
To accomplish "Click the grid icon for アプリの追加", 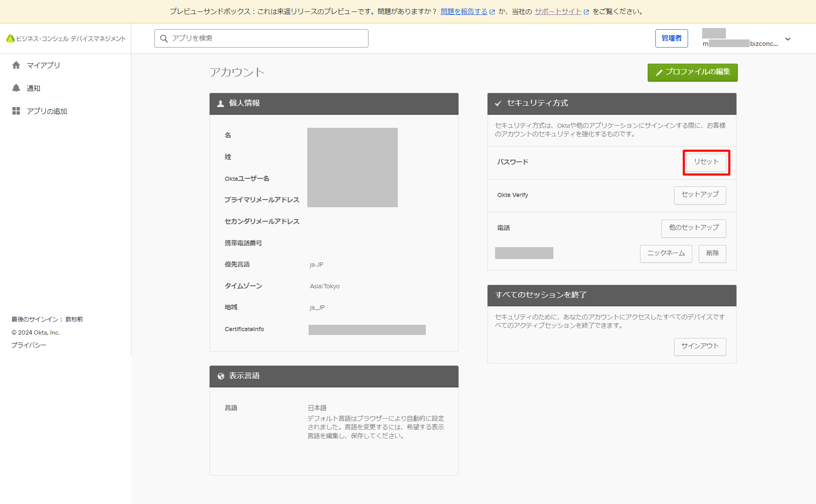I will click(x=16, y=111).
